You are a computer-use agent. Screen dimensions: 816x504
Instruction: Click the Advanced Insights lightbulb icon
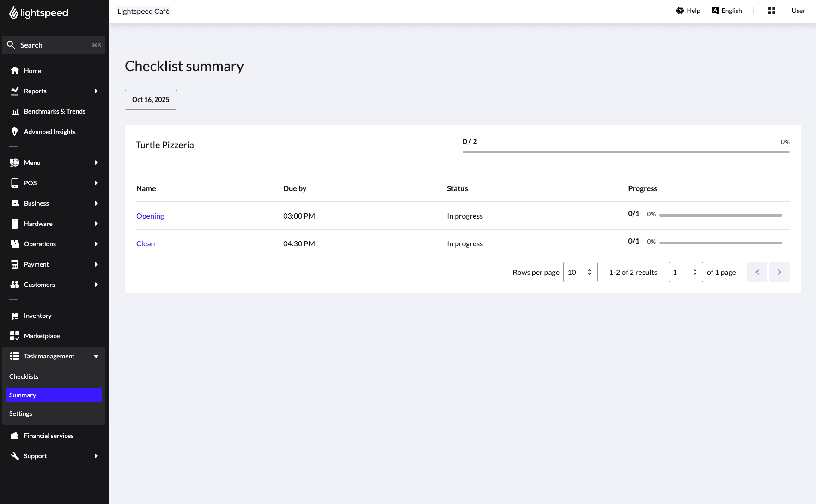(15, 132)
